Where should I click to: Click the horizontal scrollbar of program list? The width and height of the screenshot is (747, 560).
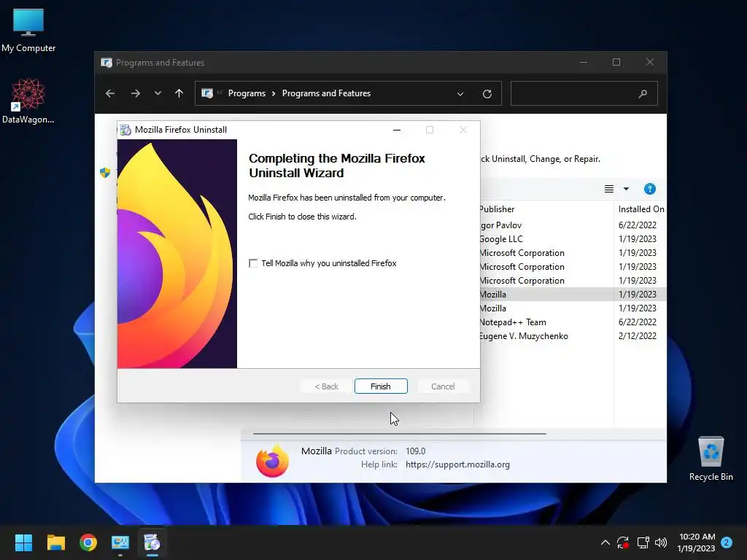399,434
